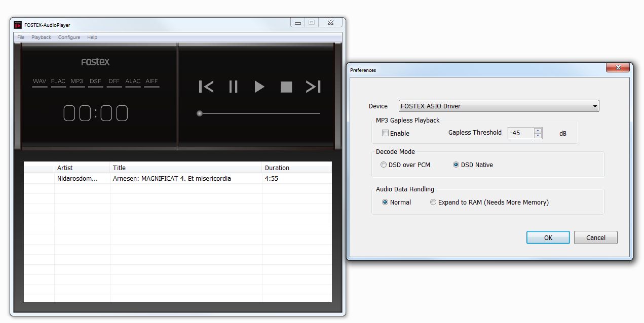Pause playback in FOSTEX player
Screen dimensions: 644x323
[x=233, y=87]
